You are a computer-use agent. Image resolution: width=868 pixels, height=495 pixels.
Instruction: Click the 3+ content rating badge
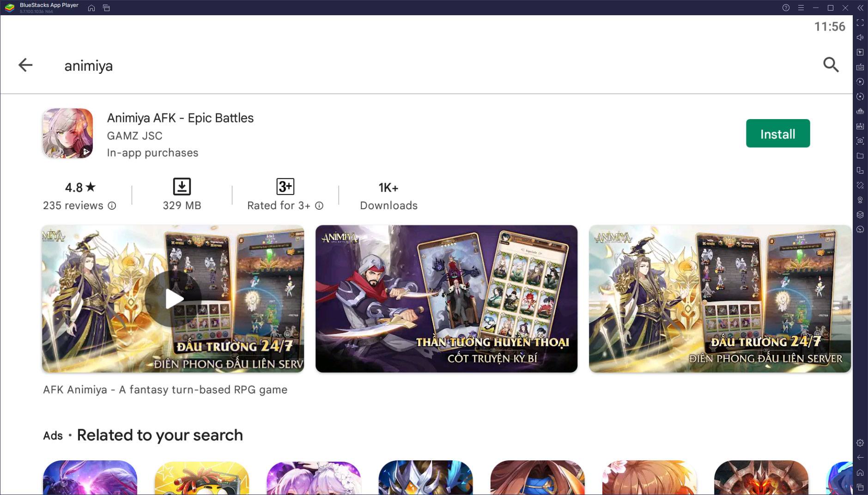click(x=285, y=187)
